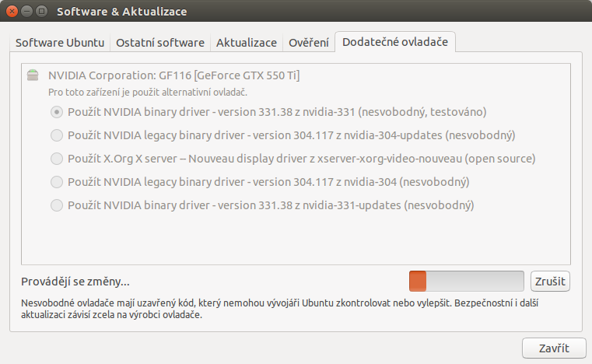Click the Provádějí se změny status text
Image resolution: width=592 pixels, height=364 pixels.
click(x=75, y=282)
